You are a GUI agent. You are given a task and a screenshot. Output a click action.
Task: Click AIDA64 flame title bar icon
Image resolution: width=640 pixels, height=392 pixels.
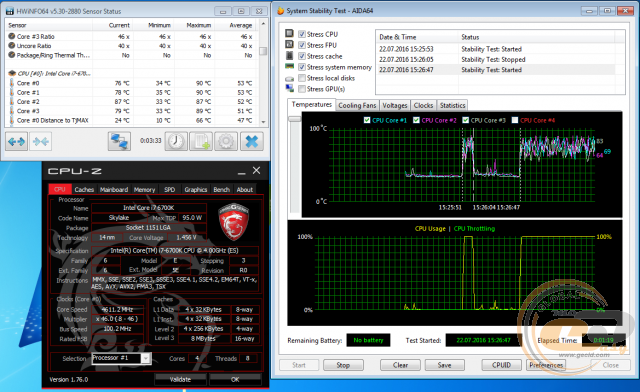280,11
